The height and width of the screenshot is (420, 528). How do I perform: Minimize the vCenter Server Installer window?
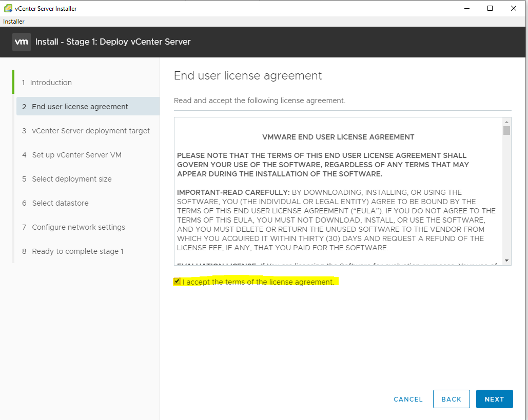click(x=467, y=8)
